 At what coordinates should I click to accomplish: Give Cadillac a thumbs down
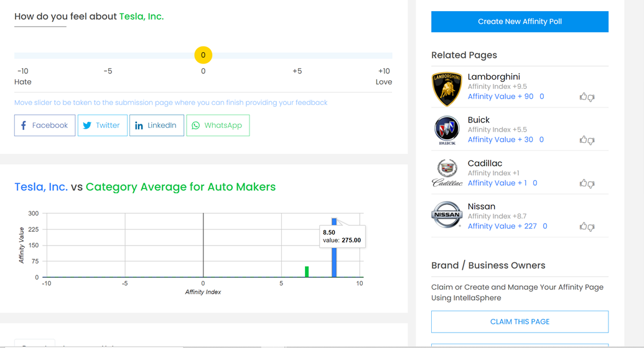[591, 184]
